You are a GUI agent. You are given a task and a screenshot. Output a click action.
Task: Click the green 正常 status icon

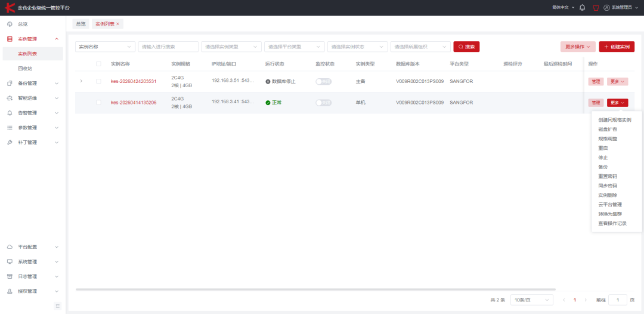(268, 102)
